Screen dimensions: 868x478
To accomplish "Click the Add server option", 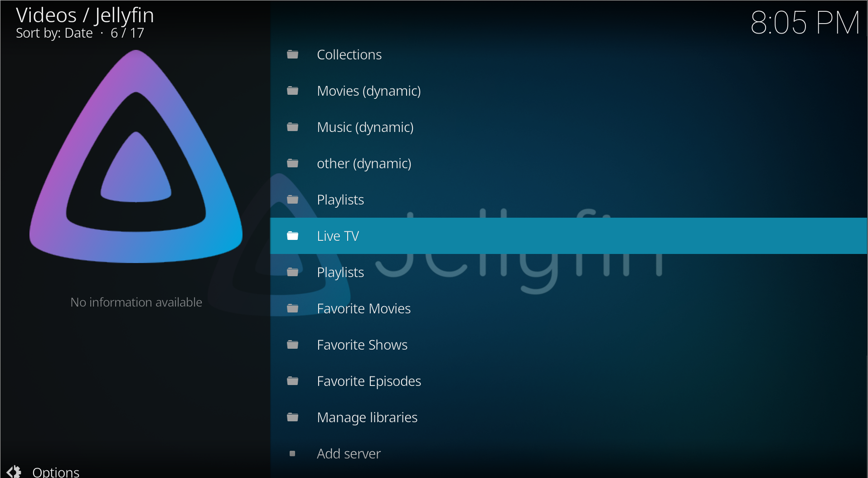I will (349, 454).
